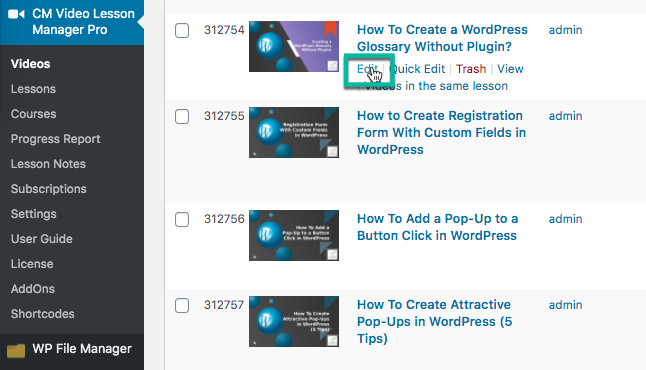Viewport: 646px width, 370px height.
Task: Open 'How To Create Attractive Pop-Ups' title
Action: tap(434, 322)
